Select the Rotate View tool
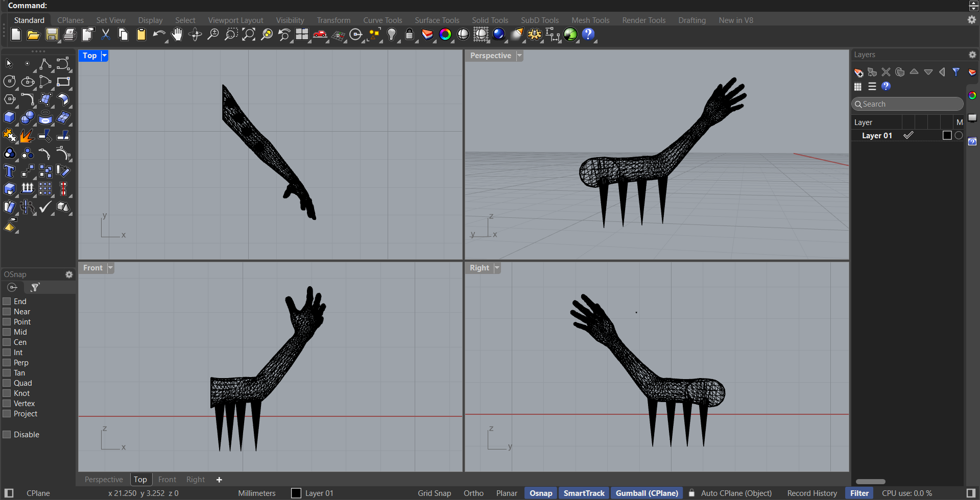The height and width of the screenshot is (500, 980). 195,34
